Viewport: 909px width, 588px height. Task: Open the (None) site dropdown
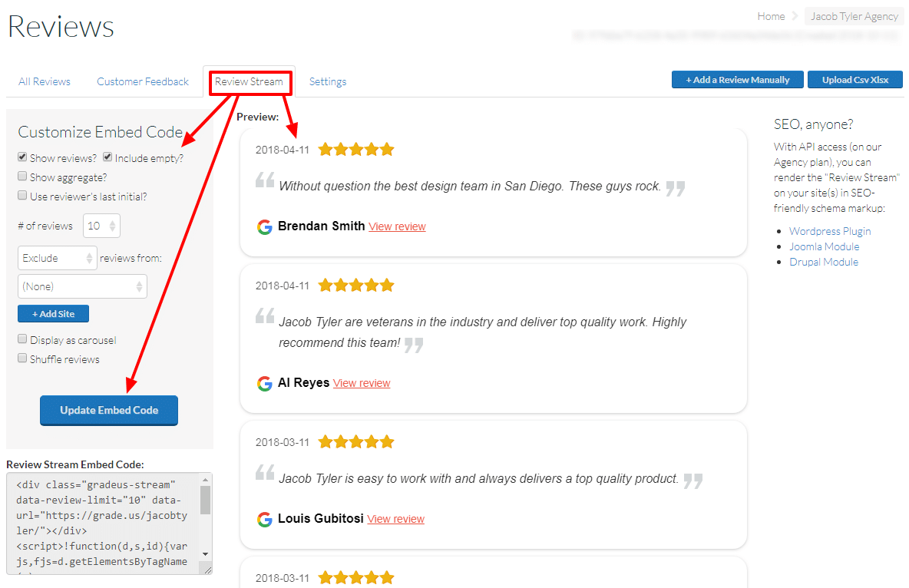(x=82, y=286)
